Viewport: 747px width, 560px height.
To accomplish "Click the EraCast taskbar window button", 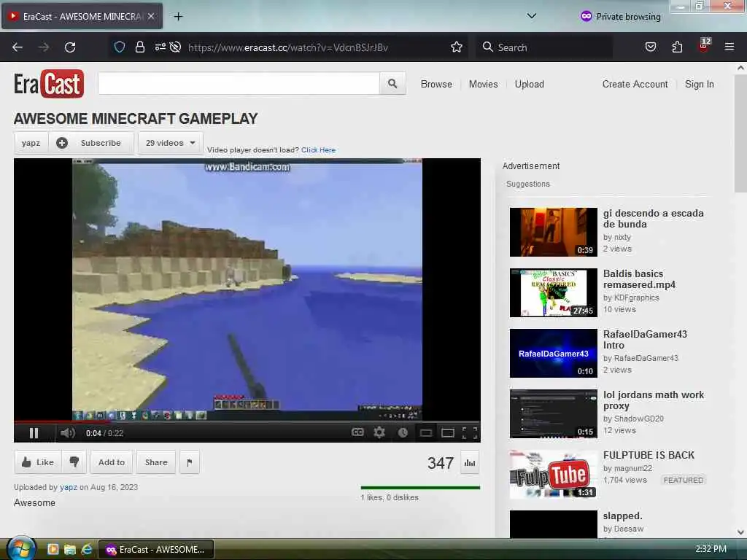I will 156,550.
